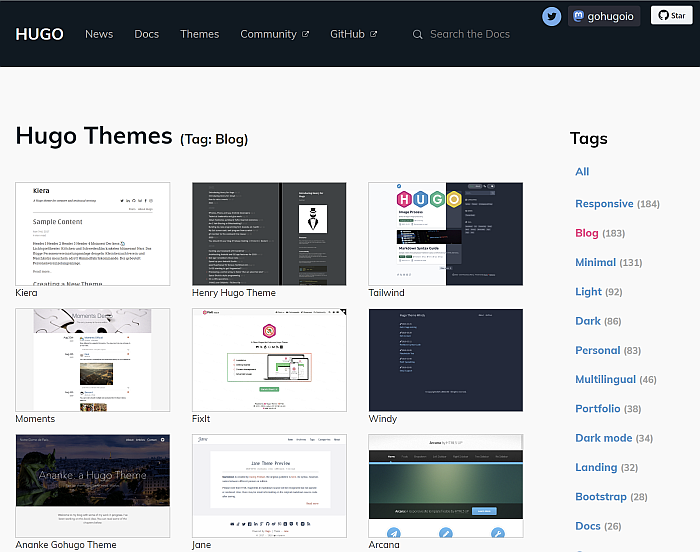The image size is (700, 552).
Task: Show All theme tags
Action: click(582, 172)
